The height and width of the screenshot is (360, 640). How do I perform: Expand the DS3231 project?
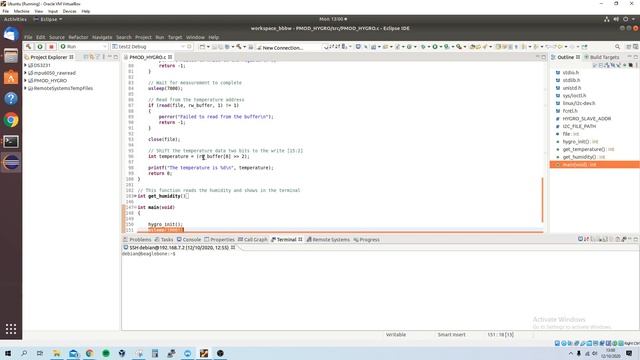25,65
